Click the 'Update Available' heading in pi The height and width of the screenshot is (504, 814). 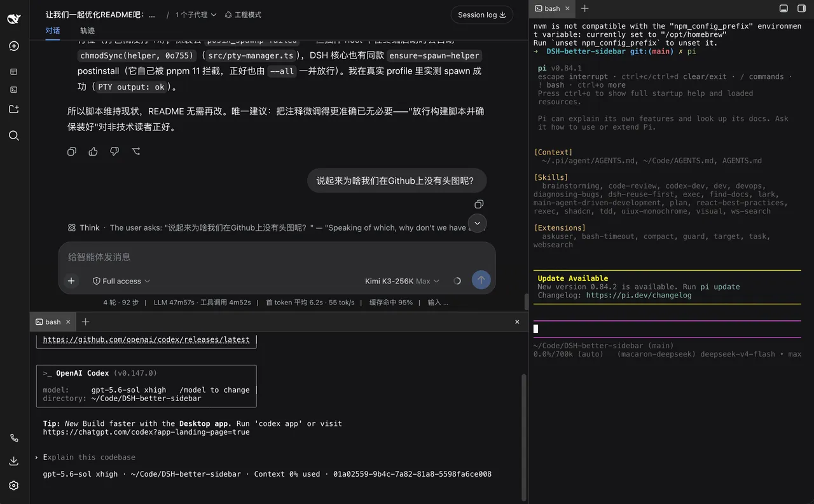pyautogui.click(x=572, y=278)
